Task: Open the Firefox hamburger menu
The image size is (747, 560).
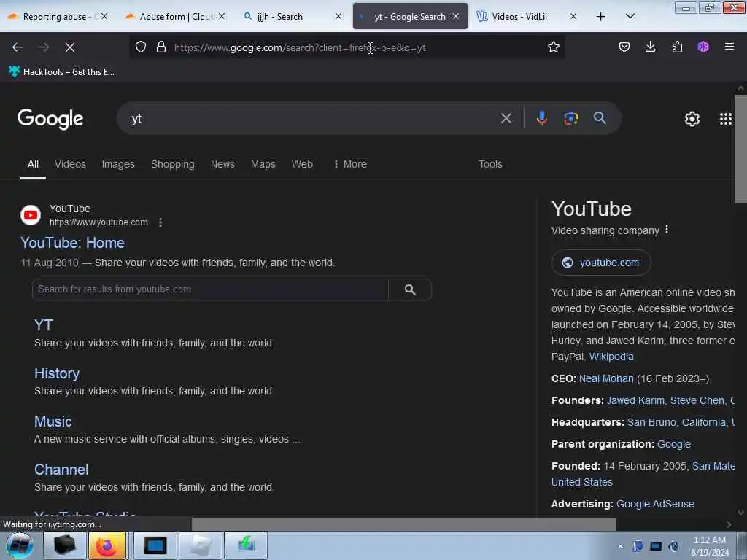Action: (x=729, y=47)
